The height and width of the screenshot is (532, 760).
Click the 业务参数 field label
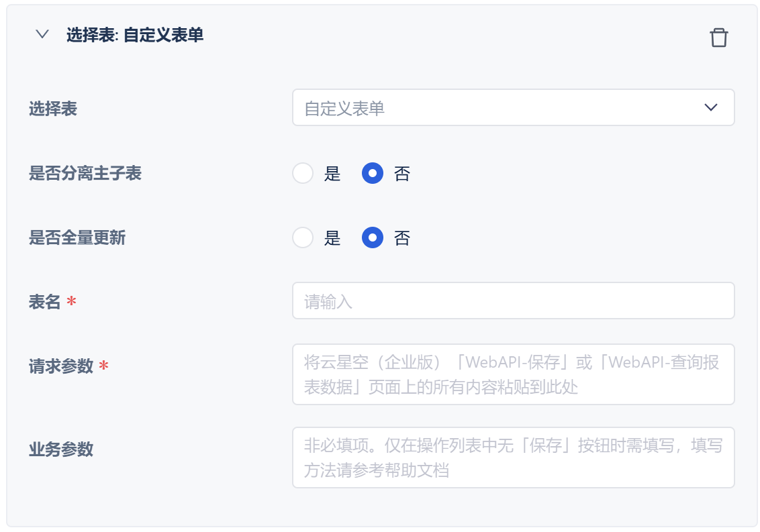tap(61, 449)
